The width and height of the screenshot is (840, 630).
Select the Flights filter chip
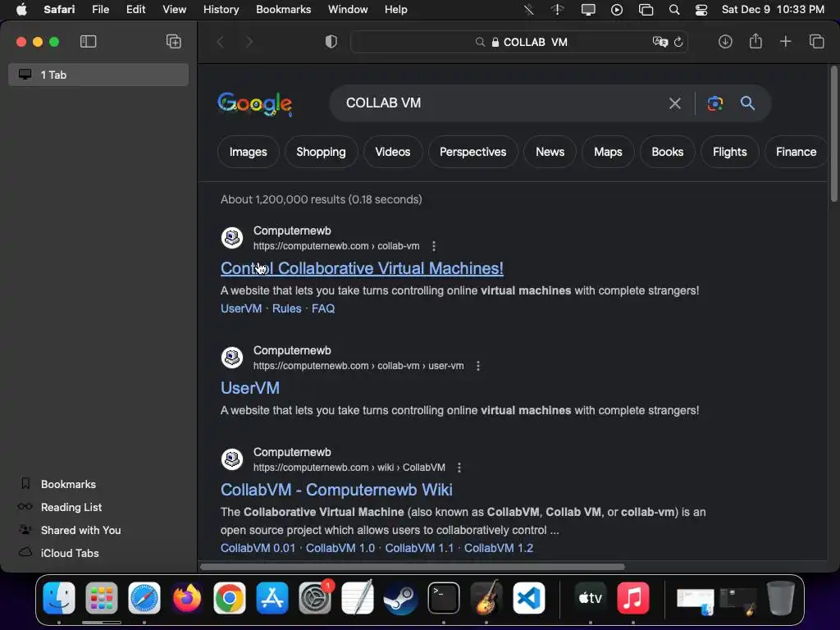[x=729, y=152]
